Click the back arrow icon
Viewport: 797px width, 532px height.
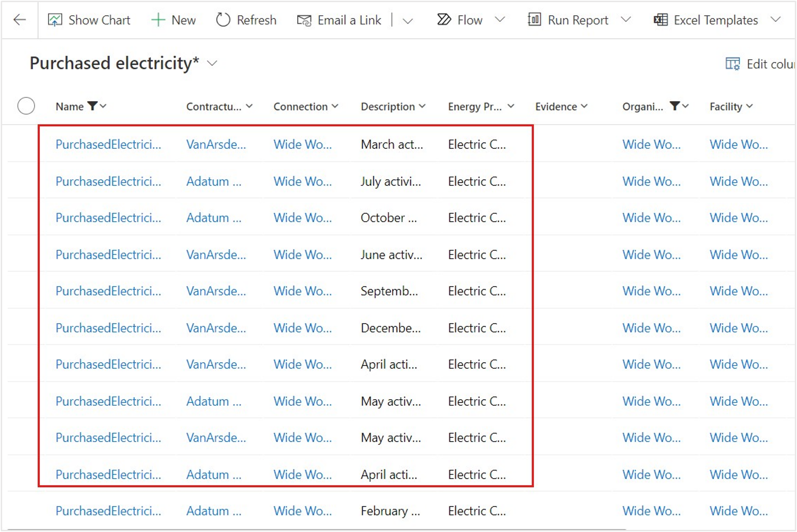19,20
